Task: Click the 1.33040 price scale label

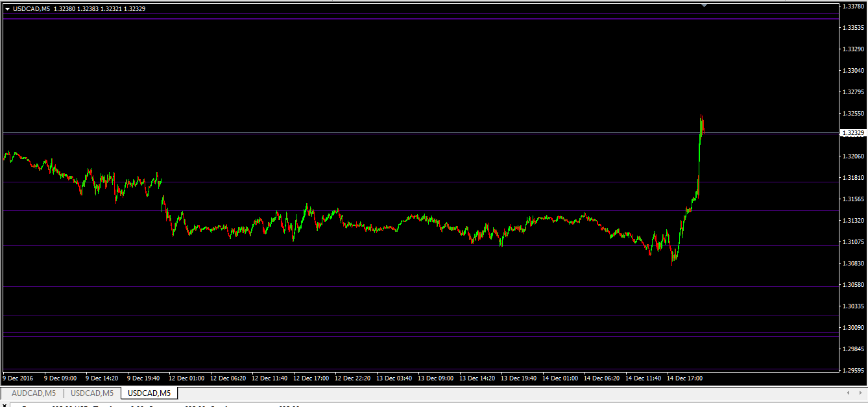Action: coord(852,71)
